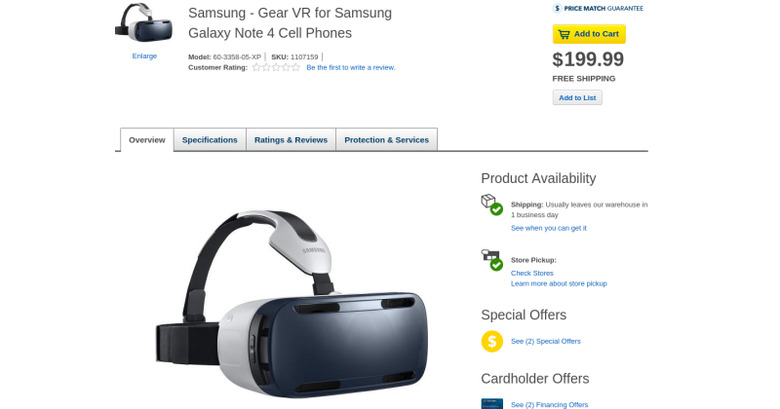Click the large Gear VR product image
The image size is (780, 409).
click(x=292, y=304)
